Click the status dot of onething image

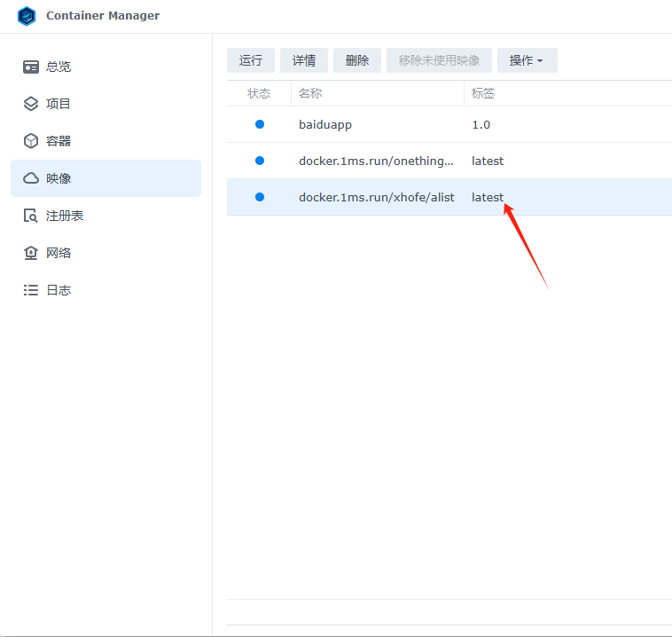(x=260, y=161)
